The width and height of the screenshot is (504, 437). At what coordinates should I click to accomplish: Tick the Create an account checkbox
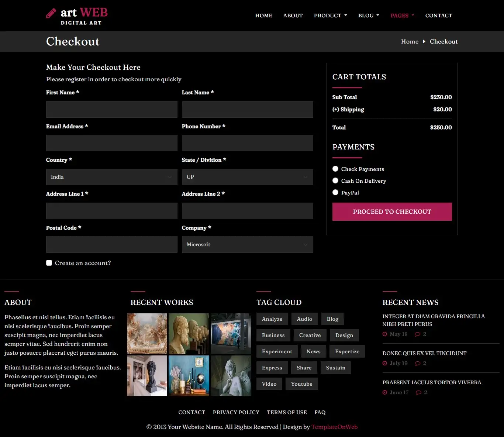49,263
